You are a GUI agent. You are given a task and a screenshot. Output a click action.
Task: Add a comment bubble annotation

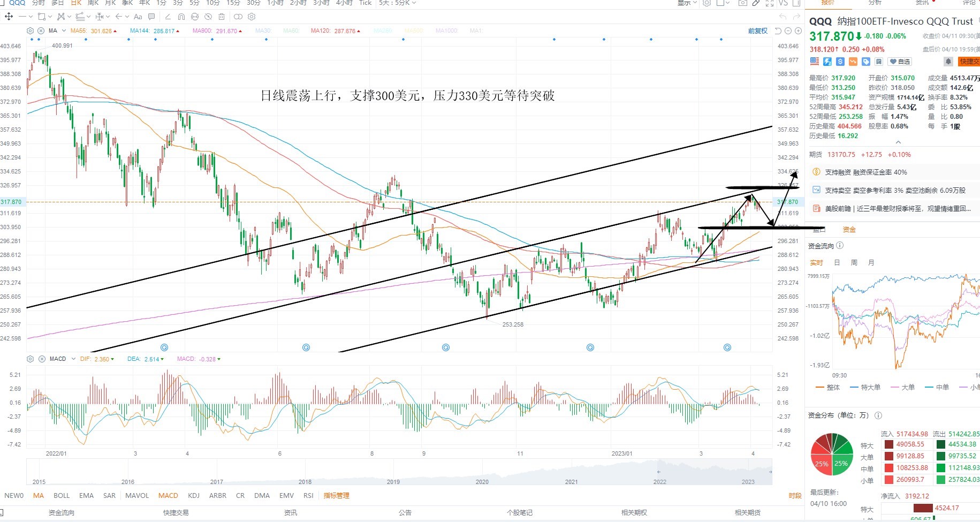[151, 17]
